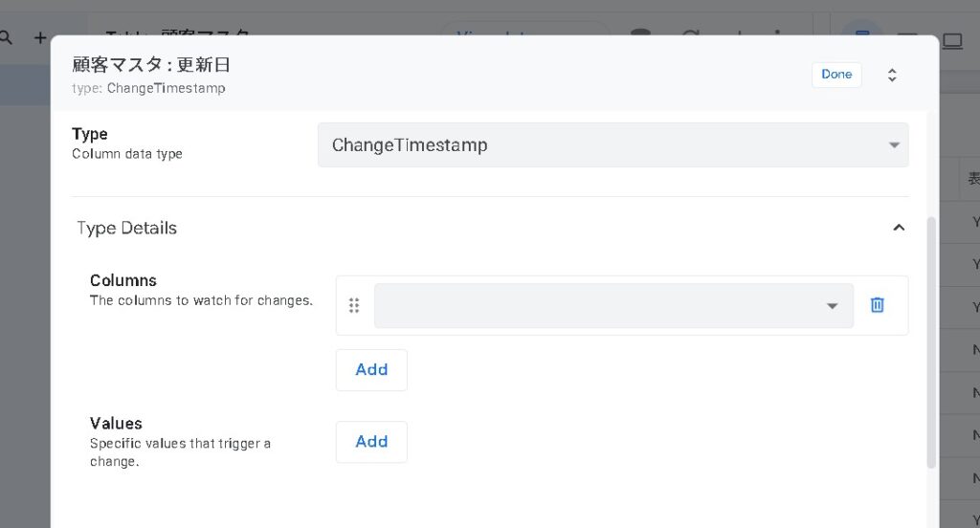Open the empty Columns to watch dropdown

[x=612, y=306]
